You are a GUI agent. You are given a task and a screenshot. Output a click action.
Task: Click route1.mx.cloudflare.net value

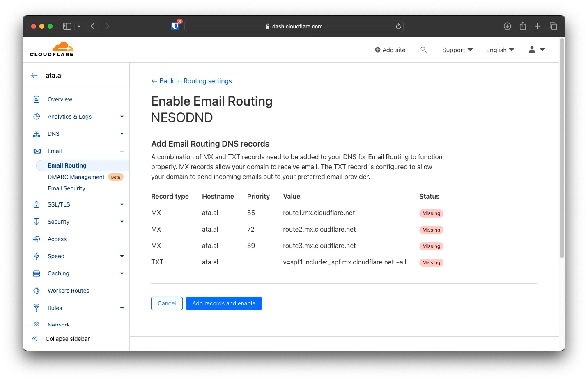319,213
